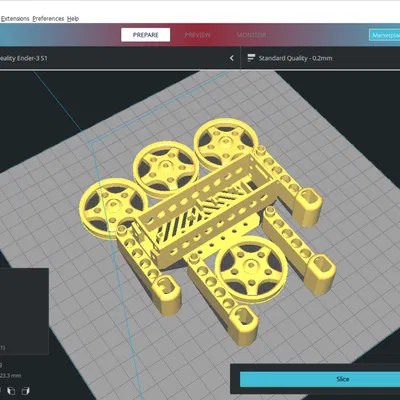Click the 23.3 mm dimension text
This screenshot has width=400, height=400.
(11, 375)
